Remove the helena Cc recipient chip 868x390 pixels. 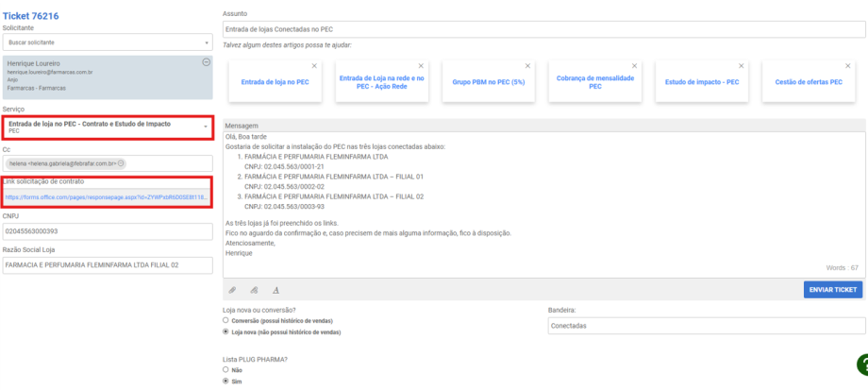click(121, 163)
